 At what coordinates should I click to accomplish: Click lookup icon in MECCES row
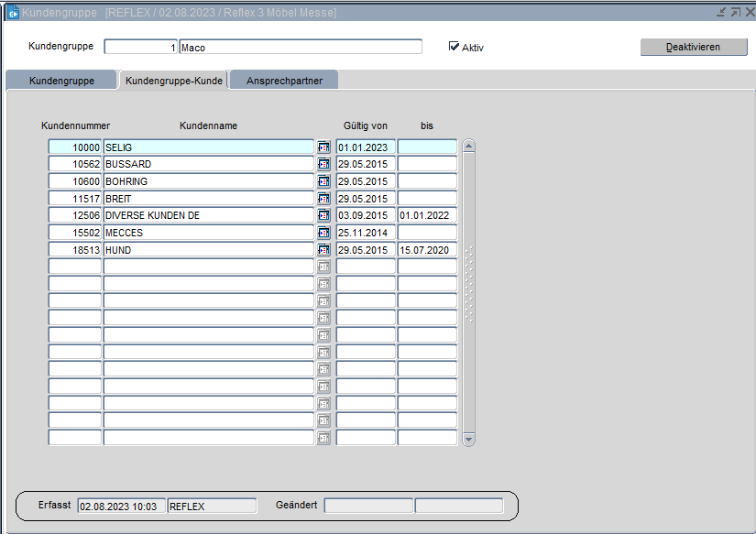pos(323,233)
